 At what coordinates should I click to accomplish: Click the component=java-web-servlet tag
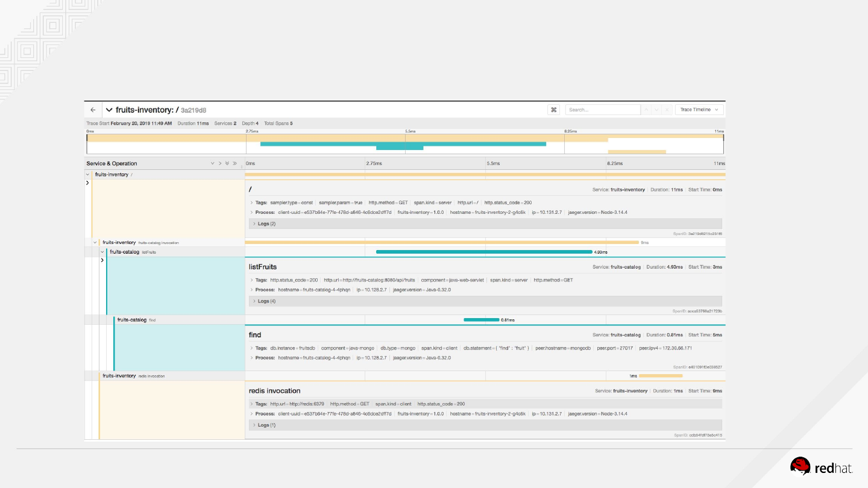click(453, 280)
